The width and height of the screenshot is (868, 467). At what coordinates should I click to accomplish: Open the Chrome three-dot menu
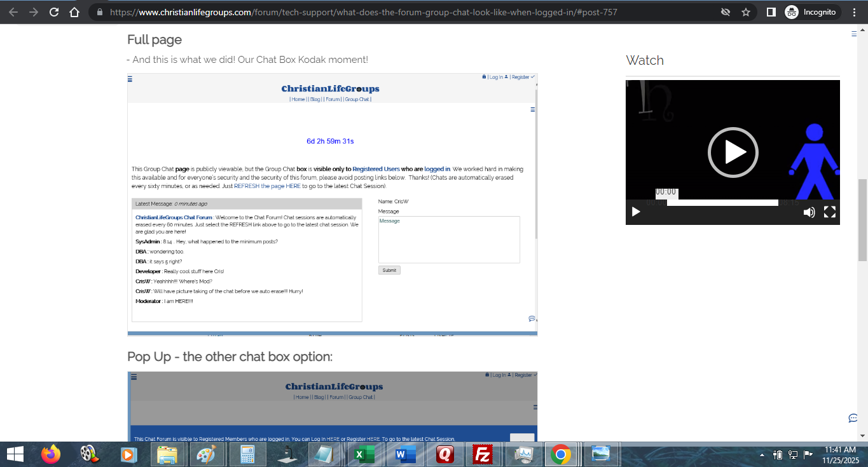click(855, 12)
